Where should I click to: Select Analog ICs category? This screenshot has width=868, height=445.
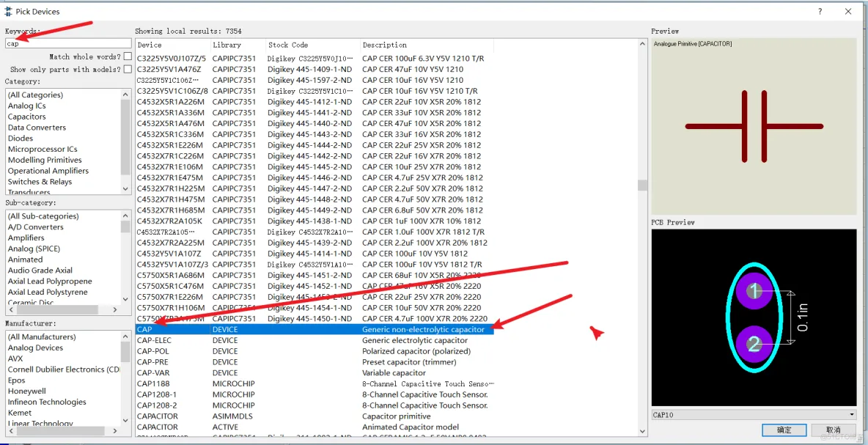[x=26, y=106]
